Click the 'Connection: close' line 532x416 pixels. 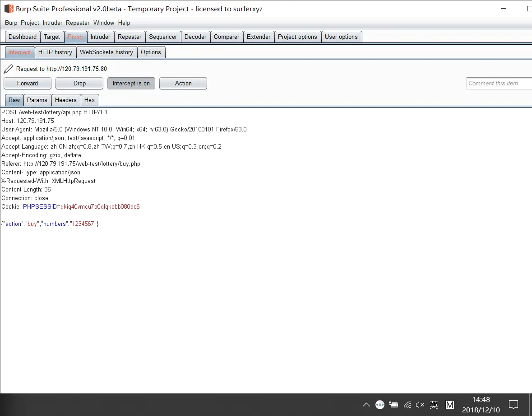(x=25, y=198)
